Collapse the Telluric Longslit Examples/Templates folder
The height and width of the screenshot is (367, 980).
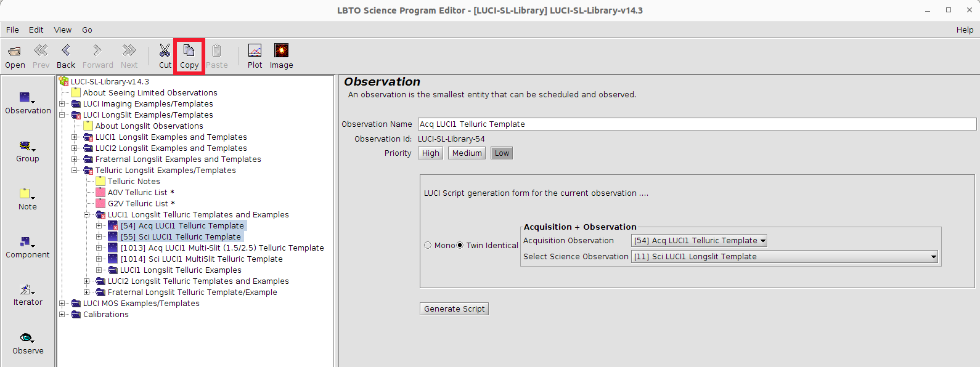click(75, 171)
